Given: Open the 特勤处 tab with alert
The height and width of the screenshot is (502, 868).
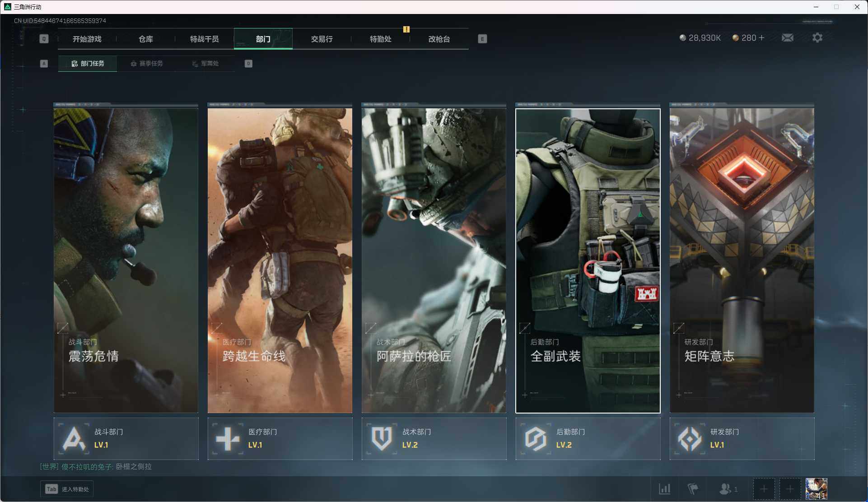Looking at the screenshot, I should click(x=380, y=39).
